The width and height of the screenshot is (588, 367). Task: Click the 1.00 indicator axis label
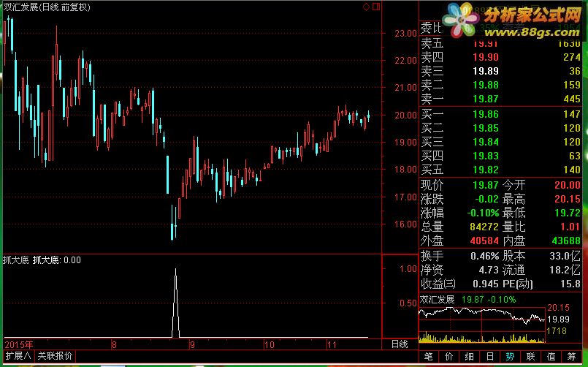pos(408,269)
